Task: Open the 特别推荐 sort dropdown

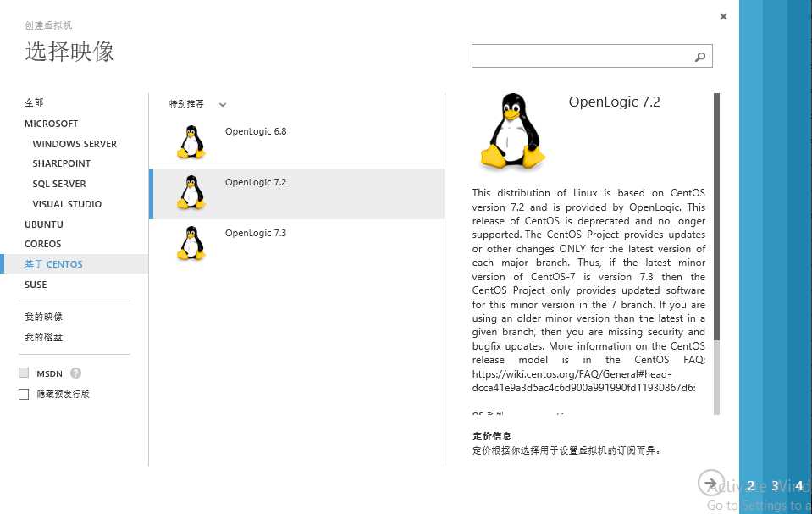Action: pos(198,104)
